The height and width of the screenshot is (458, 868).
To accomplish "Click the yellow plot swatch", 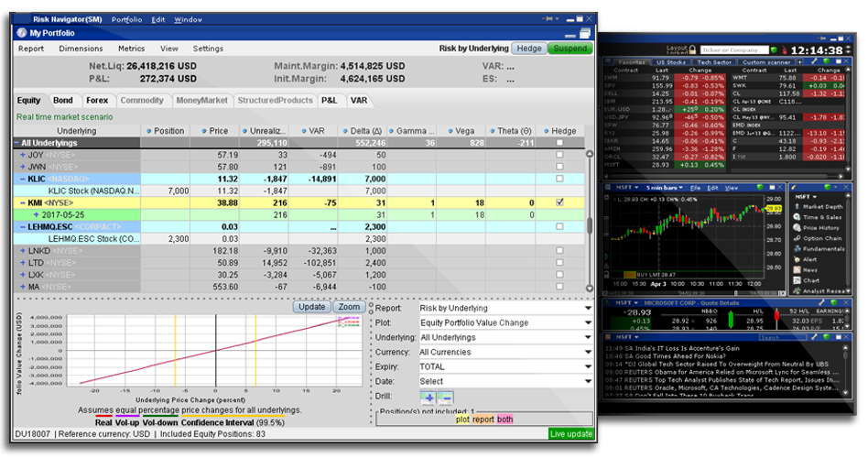I will pyautogui.click(x=462, y=420).
